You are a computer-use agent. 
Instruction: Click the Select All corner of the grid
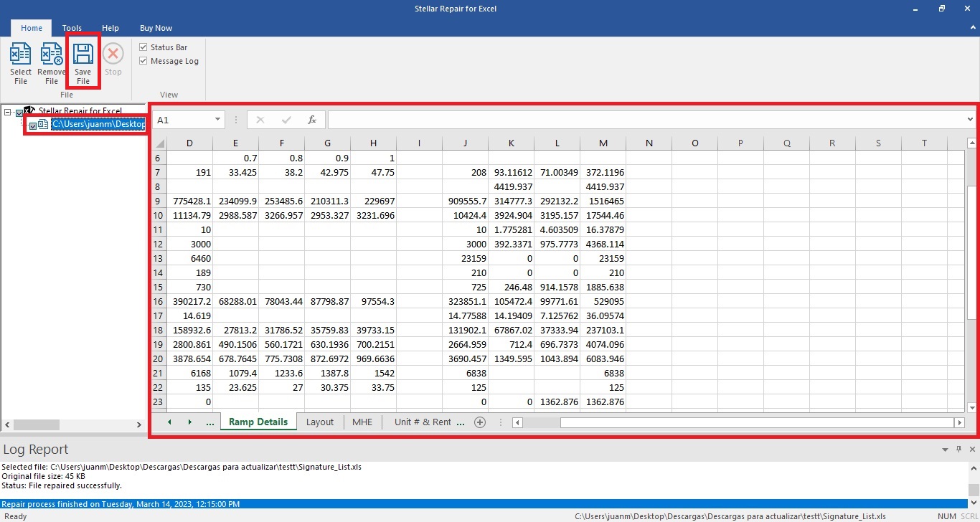tap(161, 143)
